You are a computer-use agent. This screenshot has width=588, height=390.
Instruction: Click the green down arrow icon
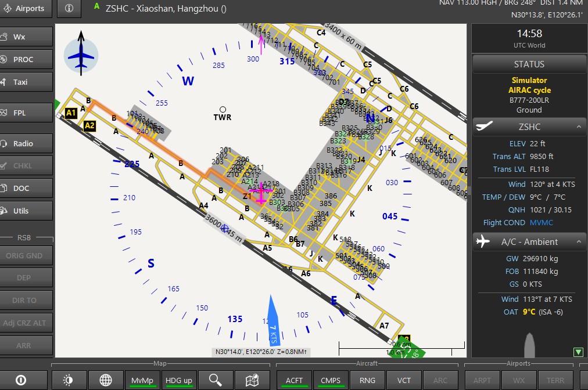578,352
